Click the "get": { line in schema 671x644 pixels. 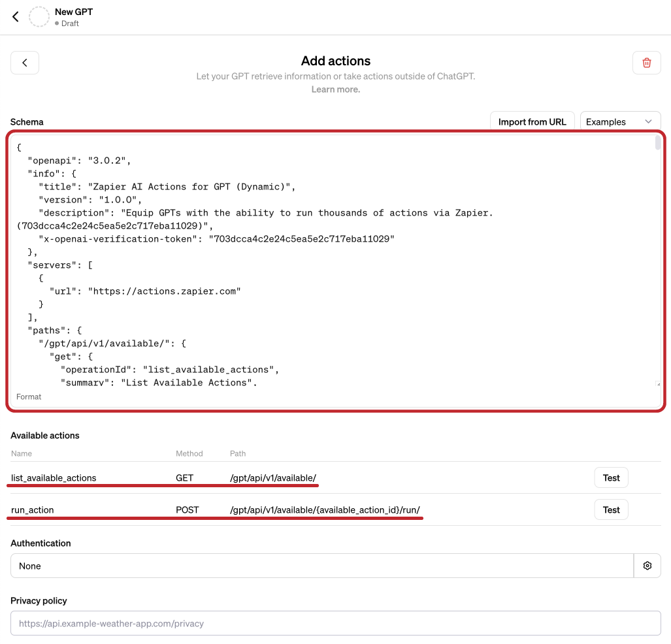(x=71, y=357)
